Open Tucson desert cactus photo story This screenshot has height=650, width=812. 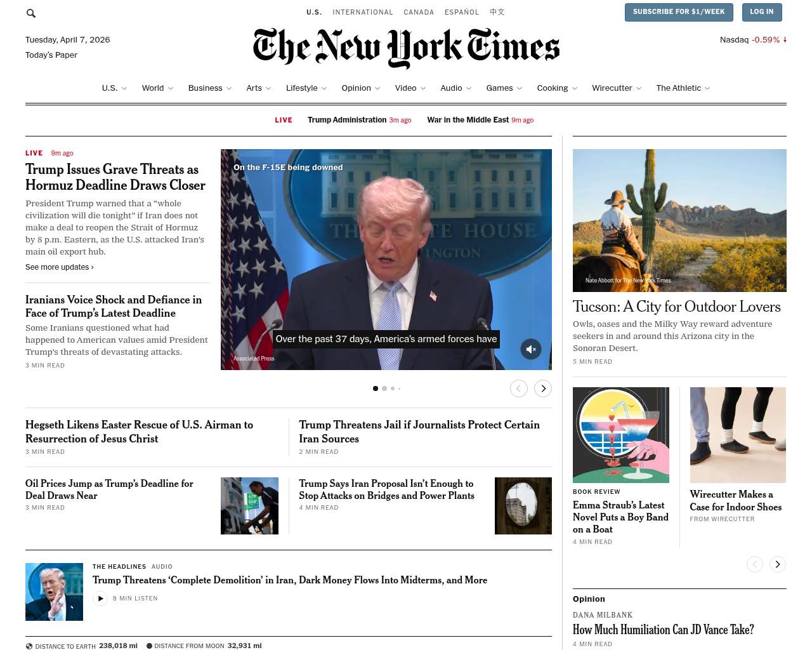tap(679, 220)
